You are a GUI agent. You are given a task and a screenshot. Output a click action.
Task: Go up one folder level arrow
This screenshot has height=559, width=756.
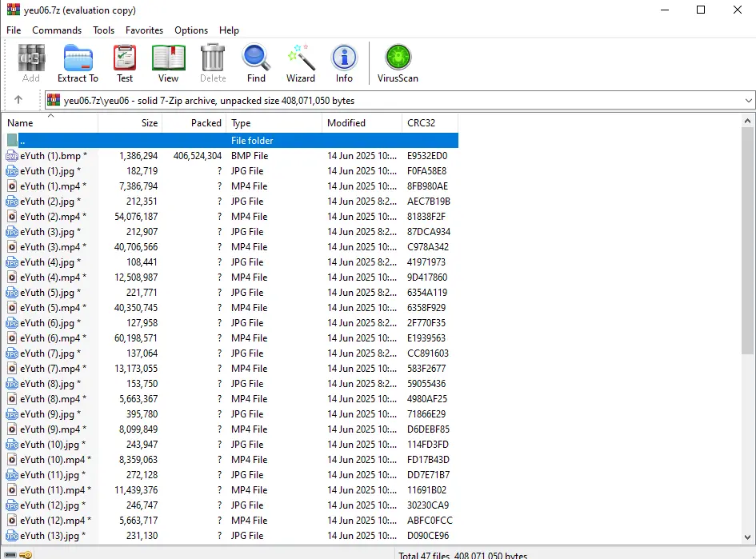coord(18,100)
